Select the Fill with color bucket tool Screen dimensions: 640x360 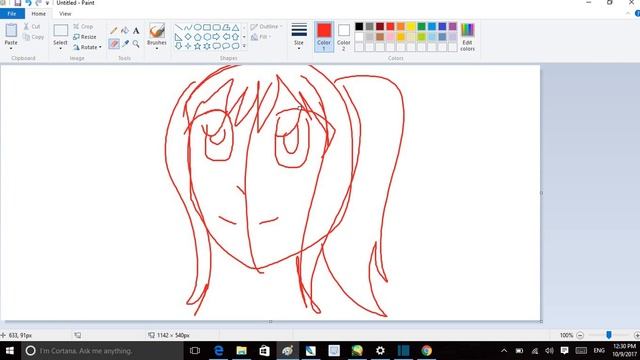(125, 31)
